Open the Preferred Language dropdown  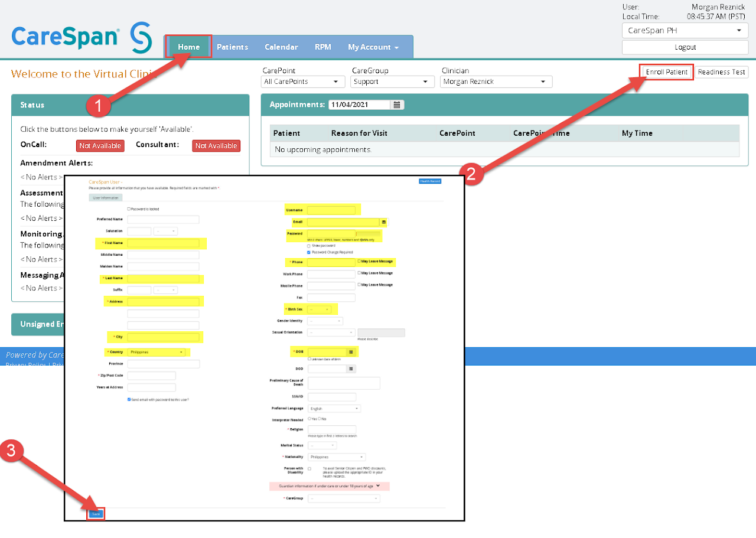pyautogui.click(x=334, y=408)
